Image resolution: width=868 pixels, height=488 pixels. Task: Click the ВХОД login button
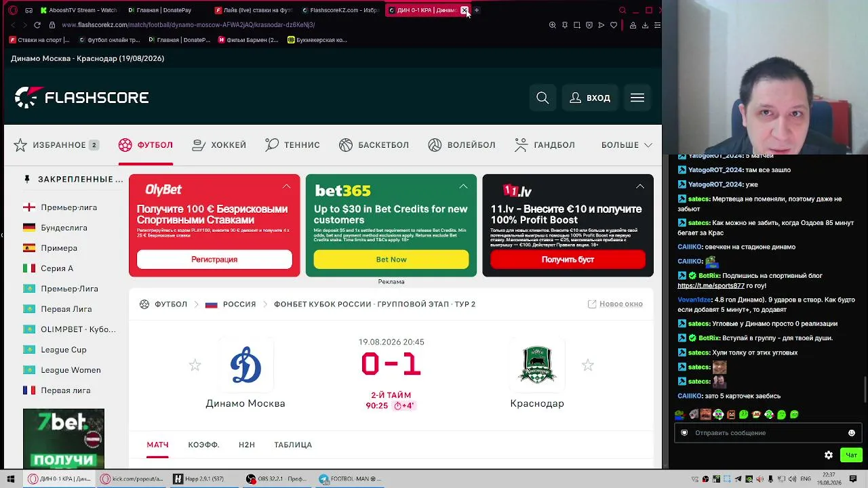(x=590, y=98)
